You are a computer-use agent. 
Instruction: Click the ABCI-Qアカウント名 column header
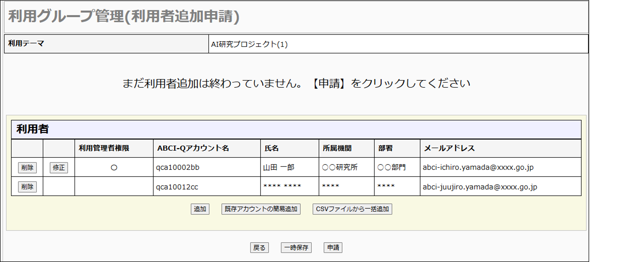point(193,148)
